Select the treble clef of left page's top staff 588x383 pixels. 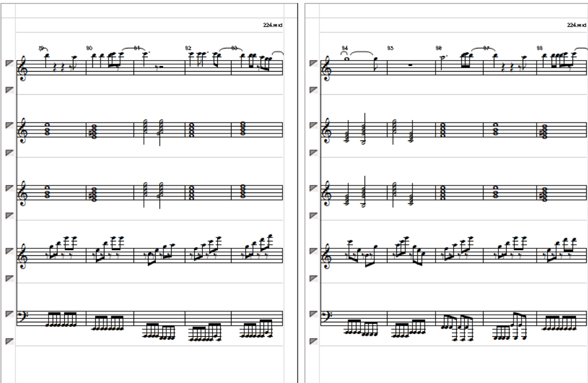tap(23, 68)
